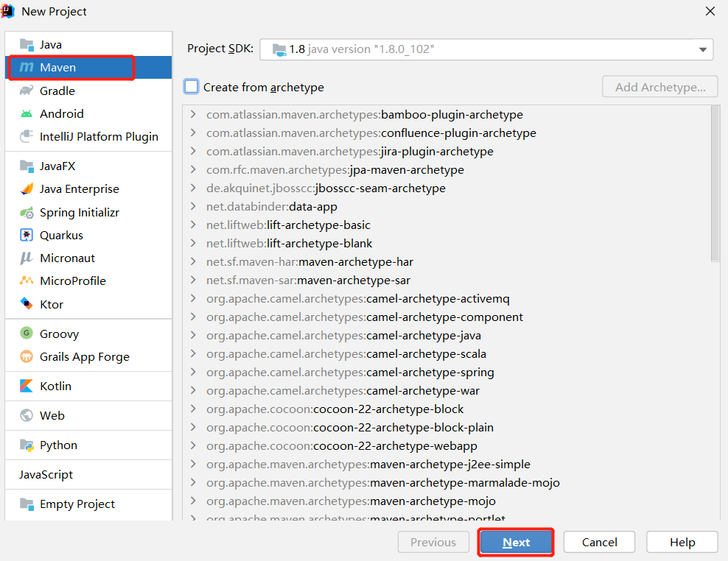728x561 pixels.
Task: Close the New Project dialog
Action: pos(710,11)
